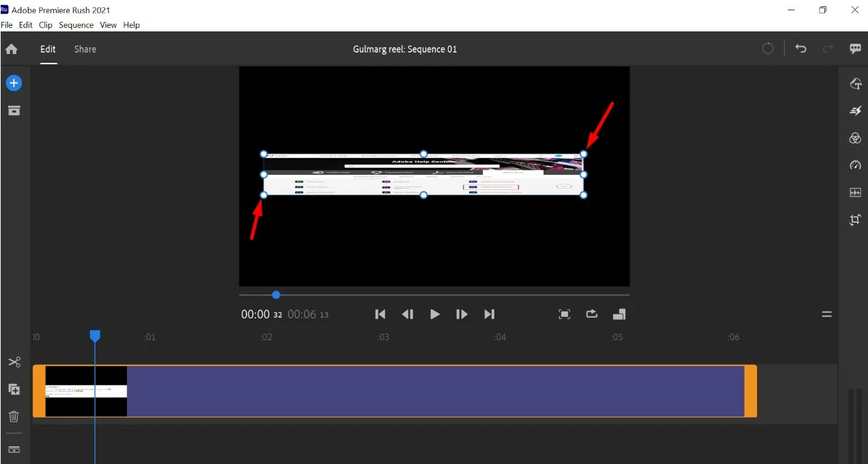
Task: Go to the Home screen icon
Action: click(x=12, y=49)
